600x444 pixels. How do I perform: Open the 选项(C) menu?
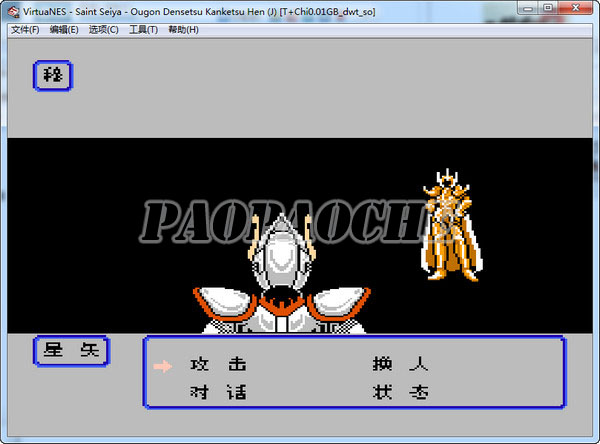coord(104,30)
